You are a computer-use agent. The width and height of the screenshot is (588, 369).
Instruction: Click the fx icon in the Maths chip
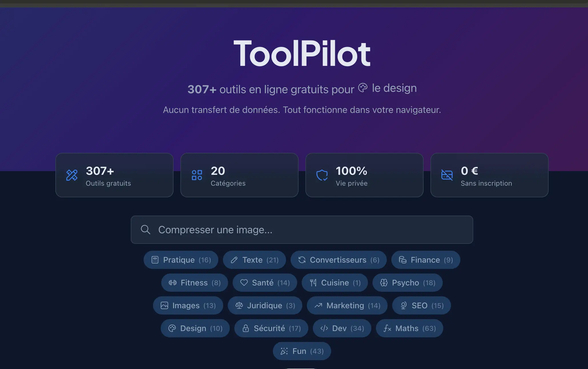pos(387,328)
